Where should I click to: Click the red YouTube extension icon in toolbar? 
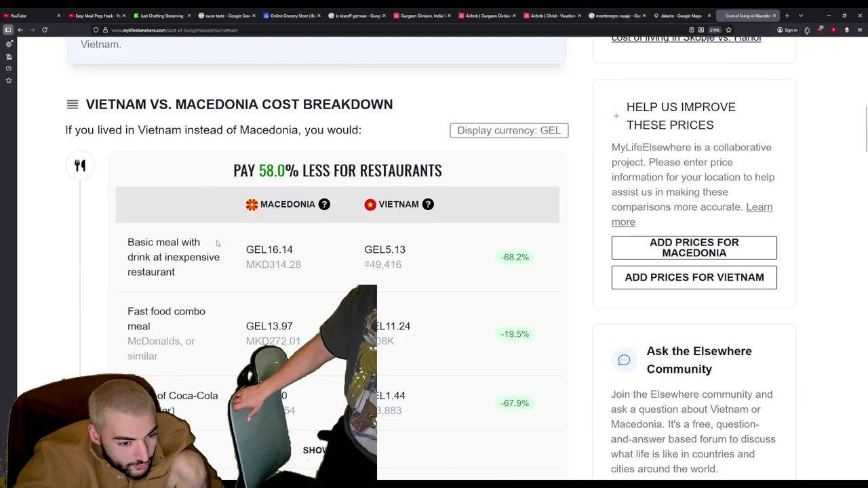833,30
